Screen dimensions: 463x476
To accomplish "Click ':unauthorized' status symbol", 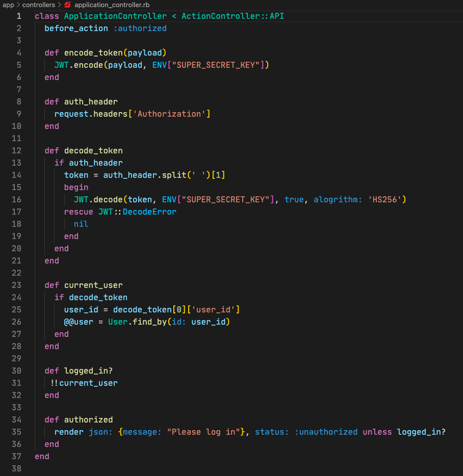I will pos(326,432).
